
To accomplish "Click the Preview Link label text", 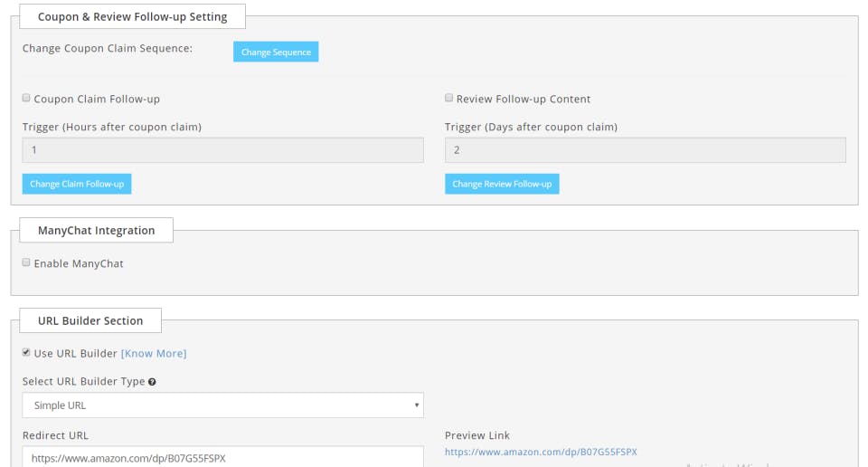I will 477,435.
